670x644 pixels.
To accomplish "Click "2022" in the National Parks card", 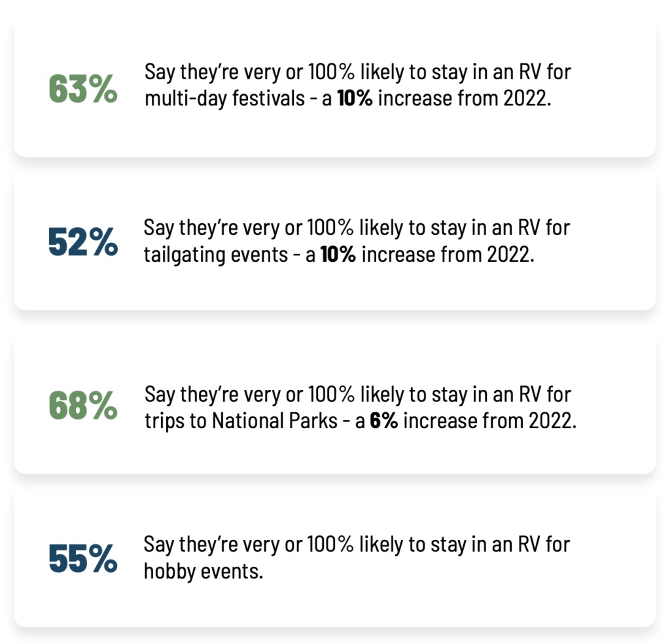I will [550, 421].
